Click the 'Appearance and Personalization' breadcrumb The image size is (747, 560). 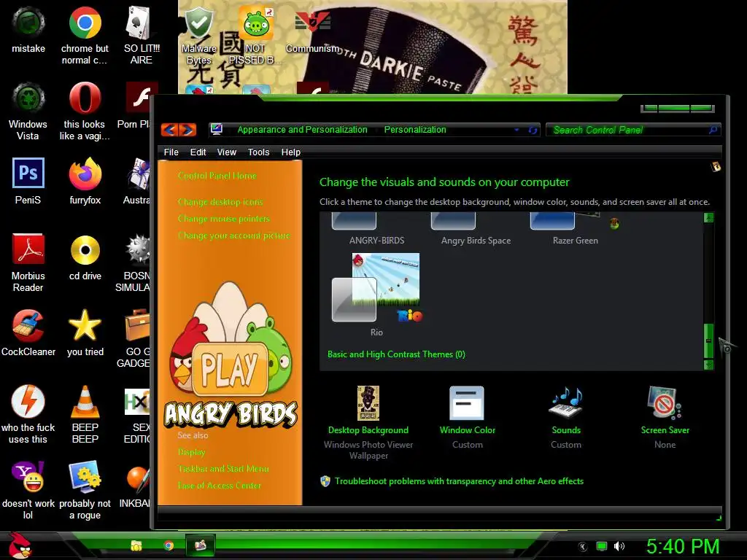[x=302, y=130]
